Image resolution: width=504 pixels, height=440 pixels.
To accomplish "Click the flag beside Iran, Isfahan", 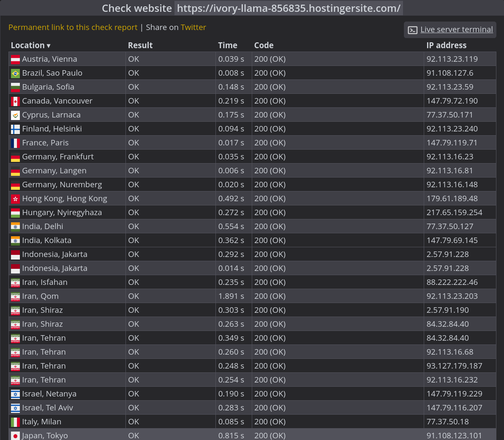I will coord(15,282).
